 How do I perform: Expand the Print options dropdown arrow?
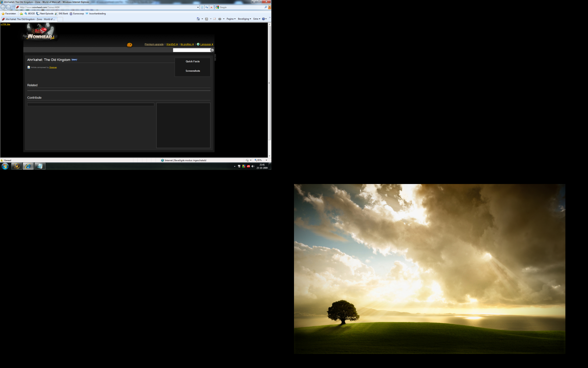(223, 19)
